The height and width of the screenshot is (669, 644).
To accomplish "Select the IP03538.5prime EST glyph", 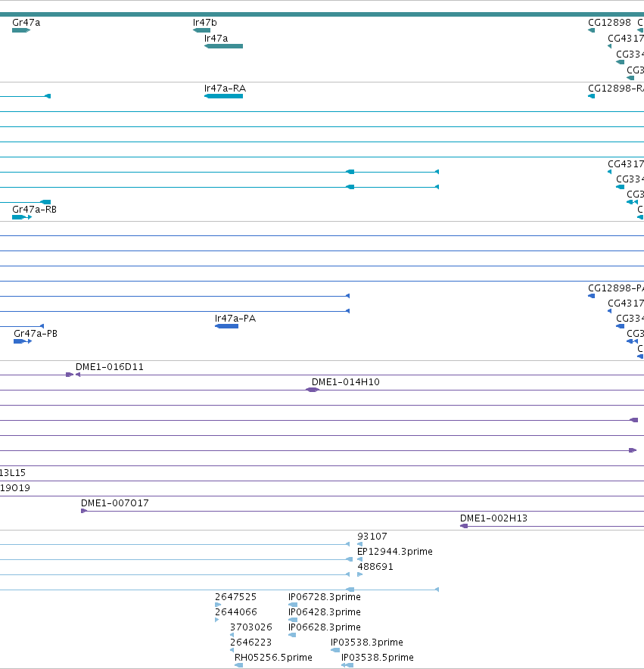I will coord(347,665).
